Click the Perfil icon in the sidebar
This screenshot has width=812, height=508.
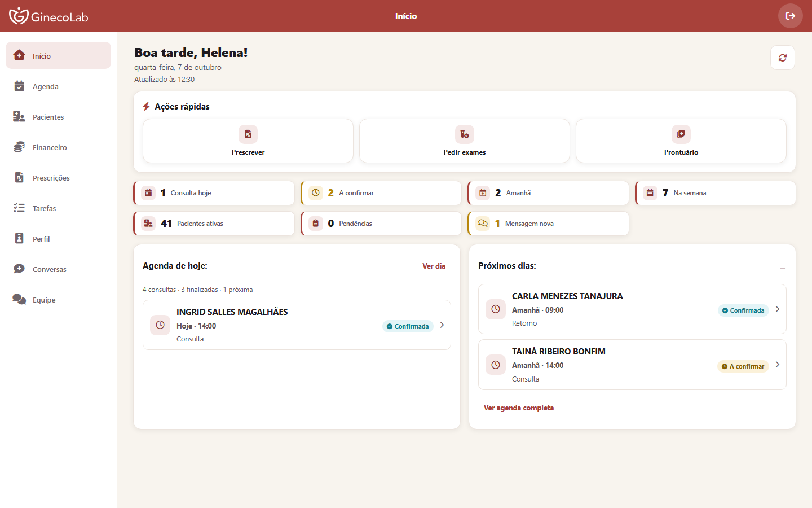[x=19, y=238]
